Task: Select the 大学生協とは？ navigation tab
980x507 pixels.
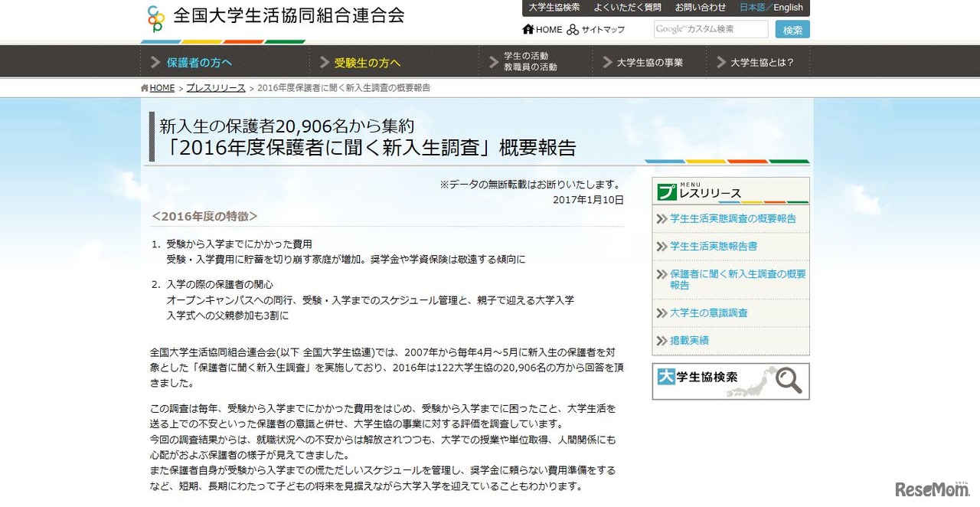Action: [x=763, y=61]
